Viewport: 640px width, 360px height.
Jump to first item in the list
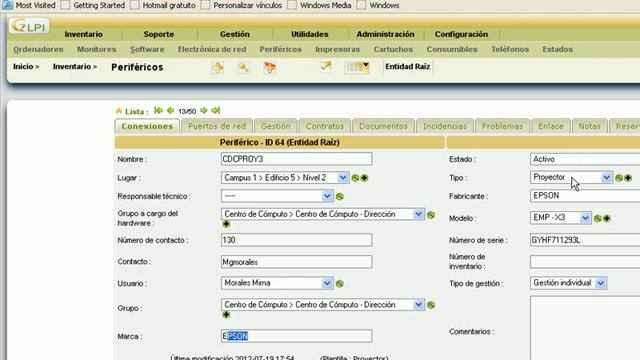(x=158, y=110)
